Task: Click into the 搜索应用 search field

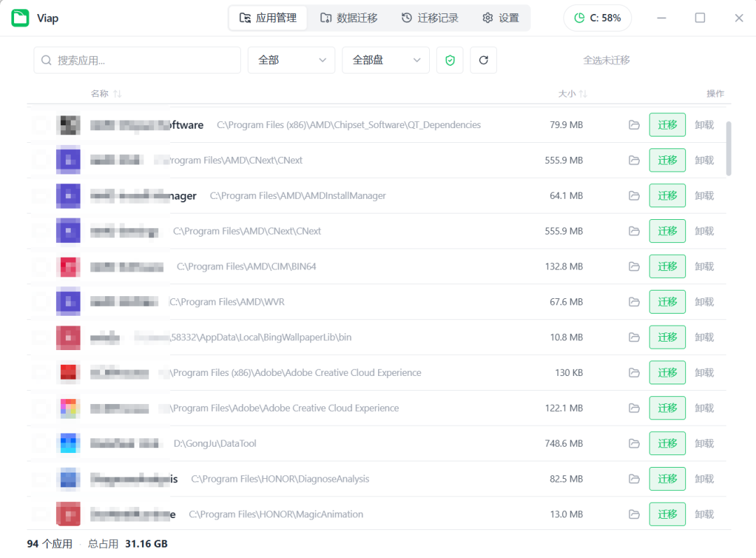Action: click(x=137, y=60)
